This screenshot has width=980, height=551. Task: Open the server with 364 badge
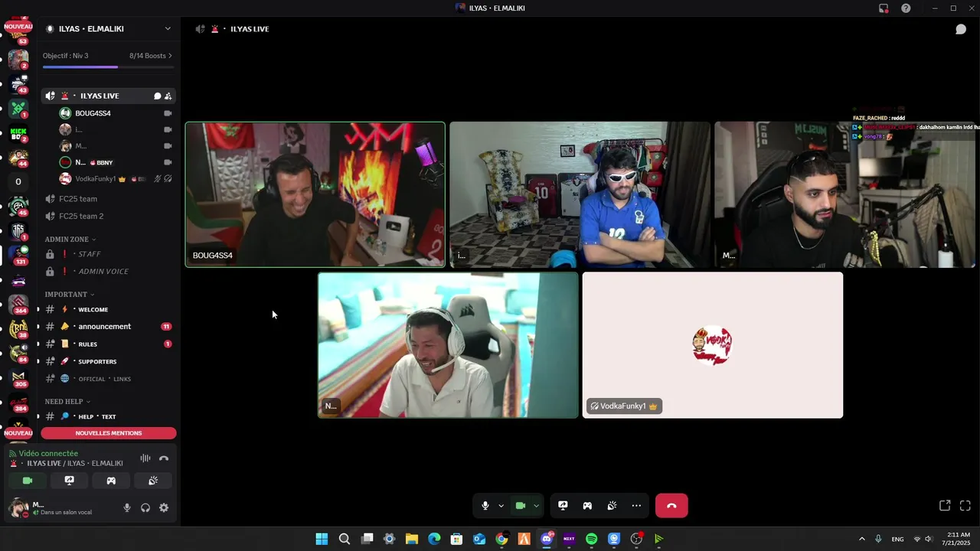tap(18, 305)
